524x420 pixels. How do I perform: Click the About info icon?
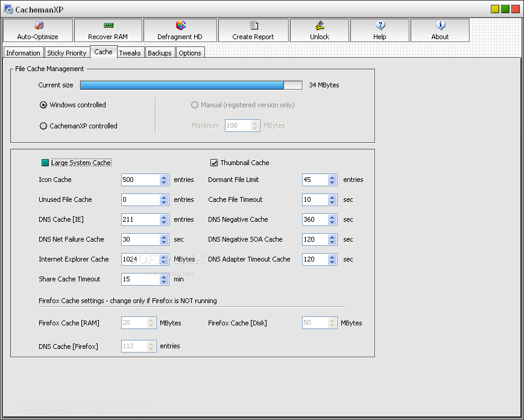pyautogui.click(x=440, y=25)
